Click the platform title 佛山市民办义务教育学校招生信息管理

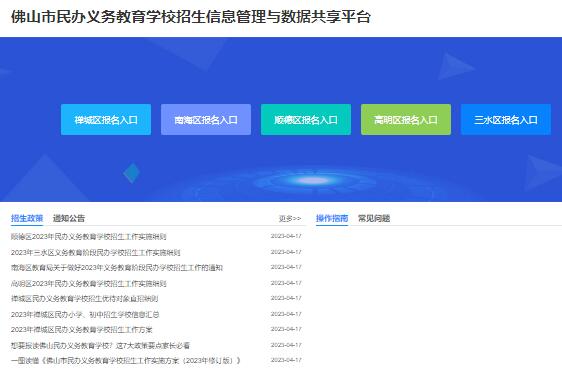pyautogui.click(x=191, y=17)
